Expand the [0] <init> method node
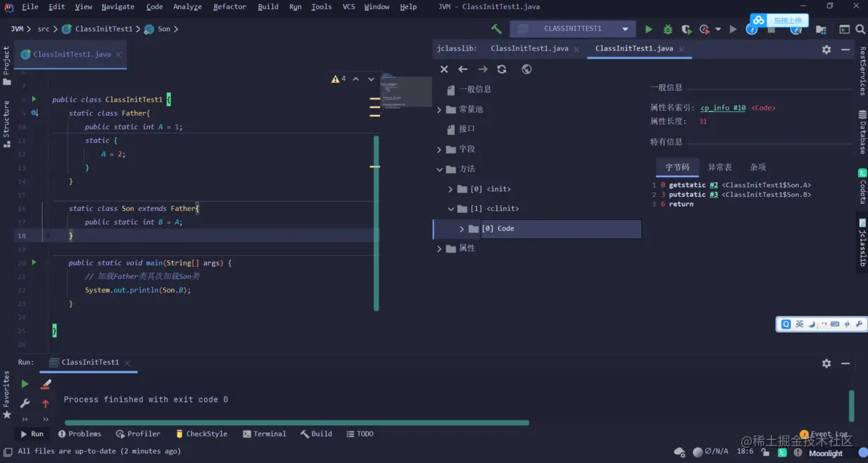The image size is (868, 463). click(x=451, y=189)
